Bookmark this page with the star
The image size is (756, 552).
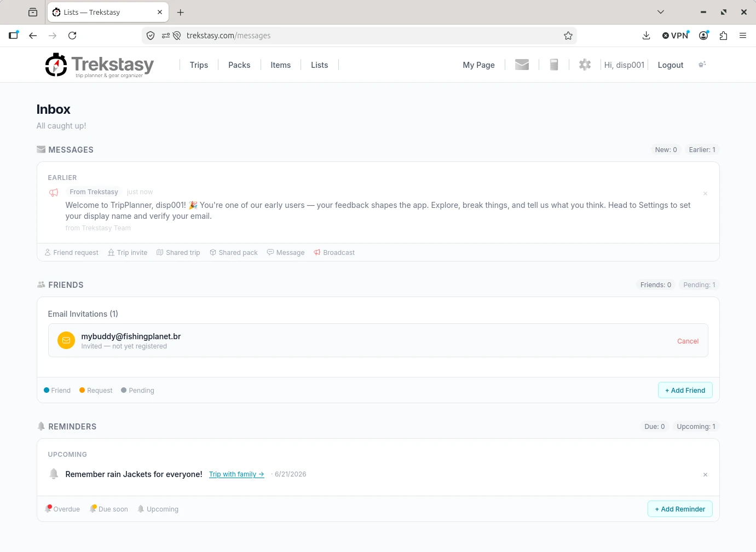pos(568,36)
